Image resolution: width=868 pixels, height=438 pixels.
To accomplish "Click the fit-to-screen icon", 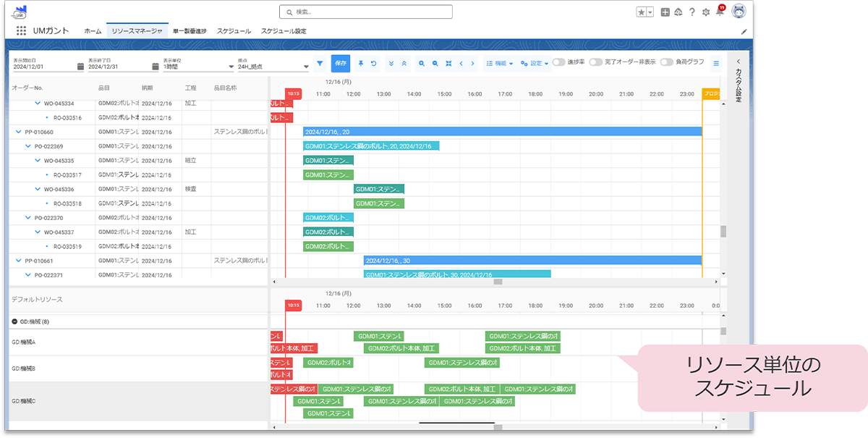I will (448, 64).
